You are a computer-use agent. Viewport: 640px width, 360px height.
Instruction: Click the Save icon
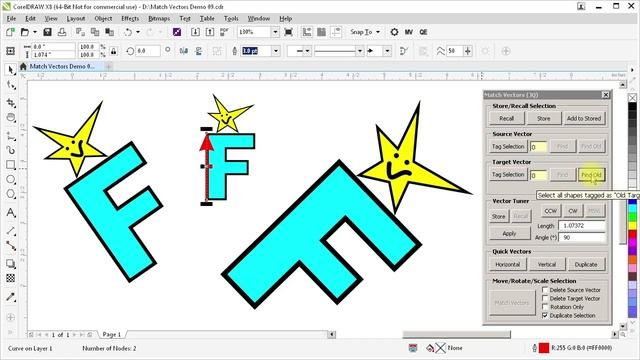[x=47, y=32]
